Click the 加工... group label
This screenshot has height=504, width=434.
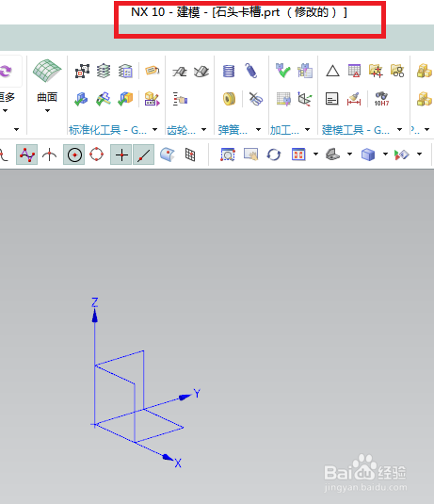click(x=284, y=130)
